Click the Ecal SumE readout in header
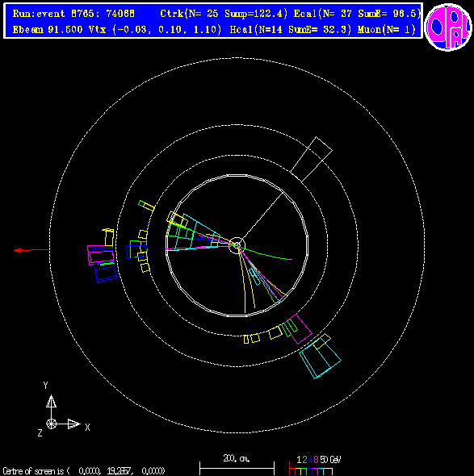 [390, 14]
